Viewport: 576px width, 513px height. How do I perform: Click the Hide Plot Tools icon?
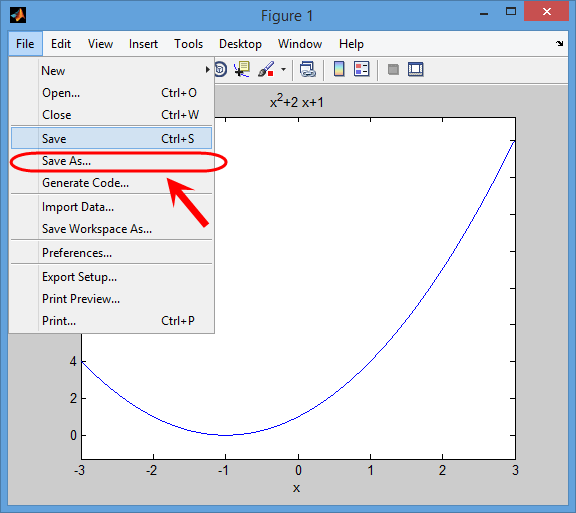point(393,69)
